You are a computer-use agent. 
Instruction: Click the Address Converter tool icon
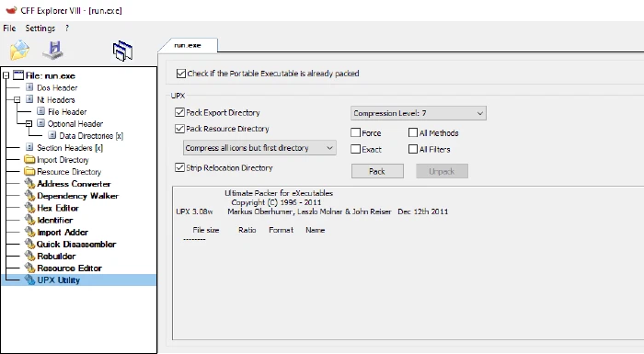point(30,183)
